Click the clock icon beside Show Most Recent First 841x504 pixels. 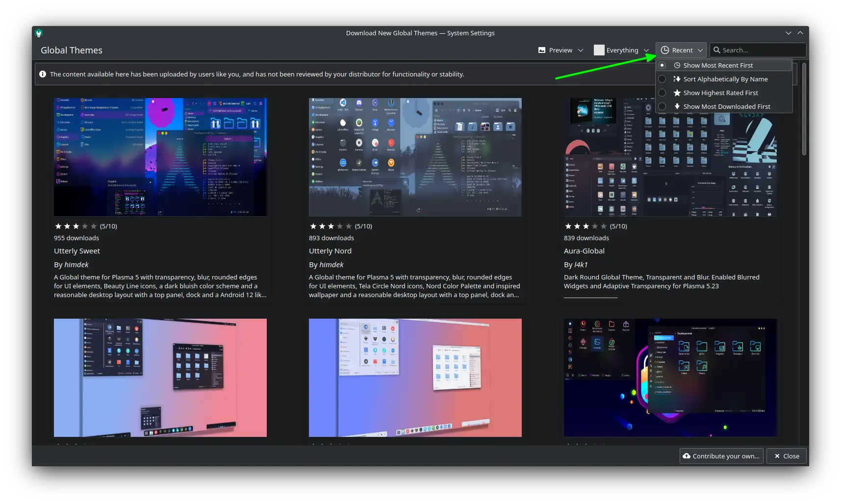[x=677, y=65]
